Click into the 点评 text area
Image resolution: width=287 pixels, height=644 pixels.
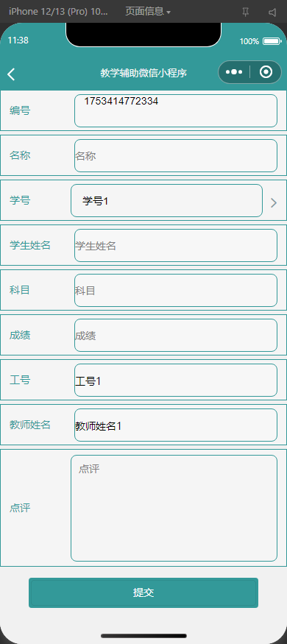(x=174, y=508)
